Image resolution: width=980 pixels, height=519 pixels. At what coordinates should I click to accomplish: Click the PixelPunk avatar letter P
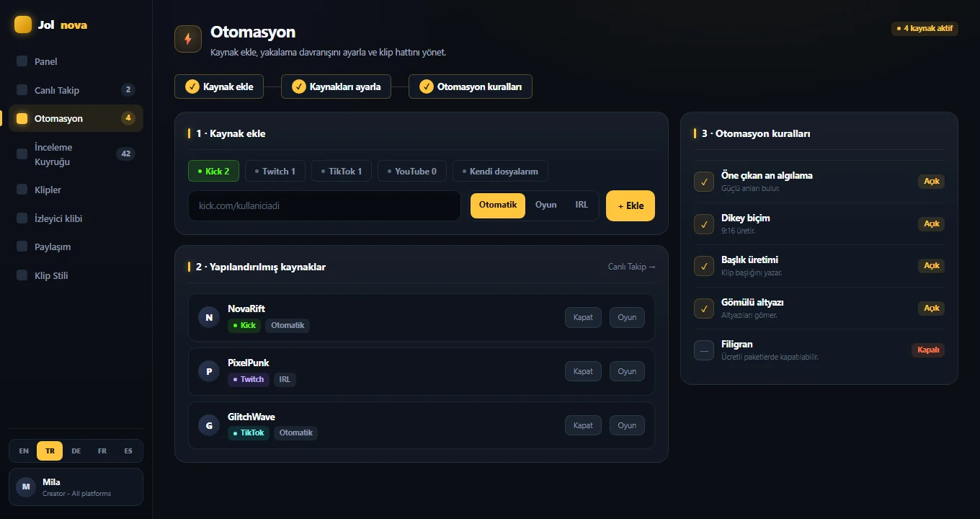pos(209,371)
